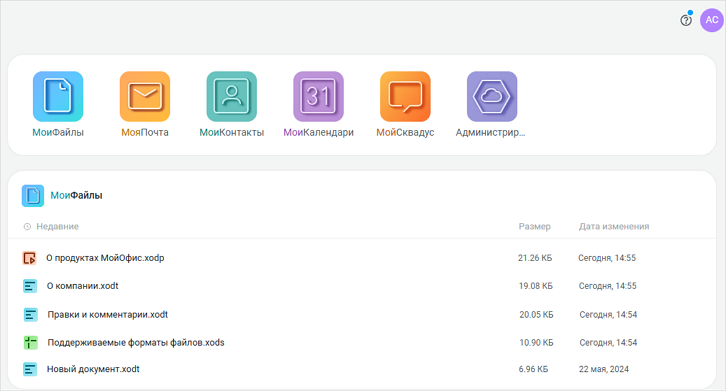
Task: Click the 10.90 КБ size value
Action: tap(536, 343)
